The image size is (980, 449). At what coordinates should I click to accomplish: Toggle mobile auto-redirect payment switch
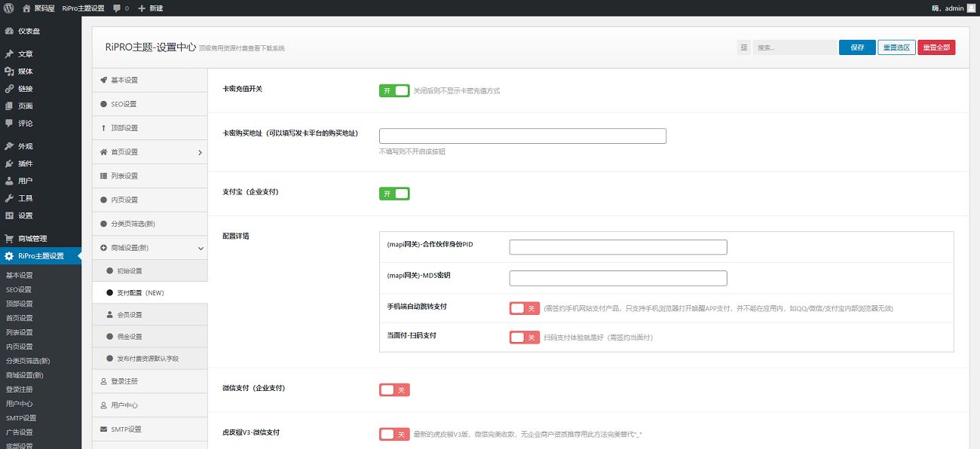tap(525, 308)
